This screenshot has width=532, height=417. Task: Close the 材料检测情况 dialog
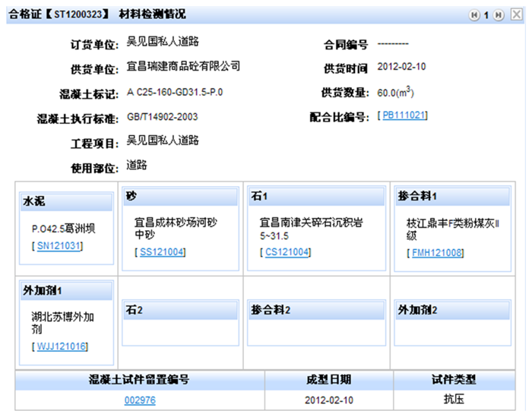pyautogui.click(x=517, y=14)
